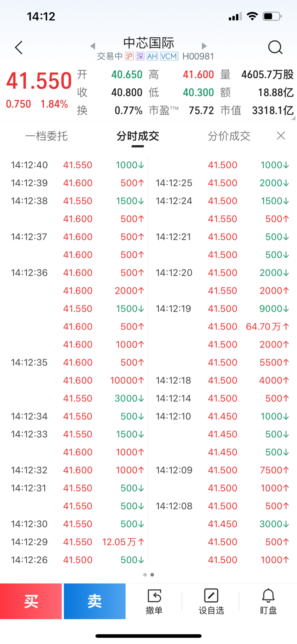This screenshot has width=297, height=644.
Task: Tap the 64.70万 large trade row
Action: [222, 326]
